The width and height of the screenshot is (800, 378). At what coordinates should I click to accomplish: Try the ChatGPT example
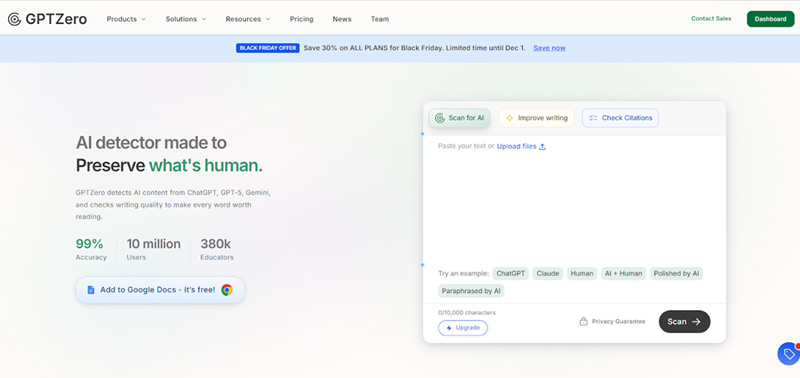pyautogui.click(x=511, y=273)
